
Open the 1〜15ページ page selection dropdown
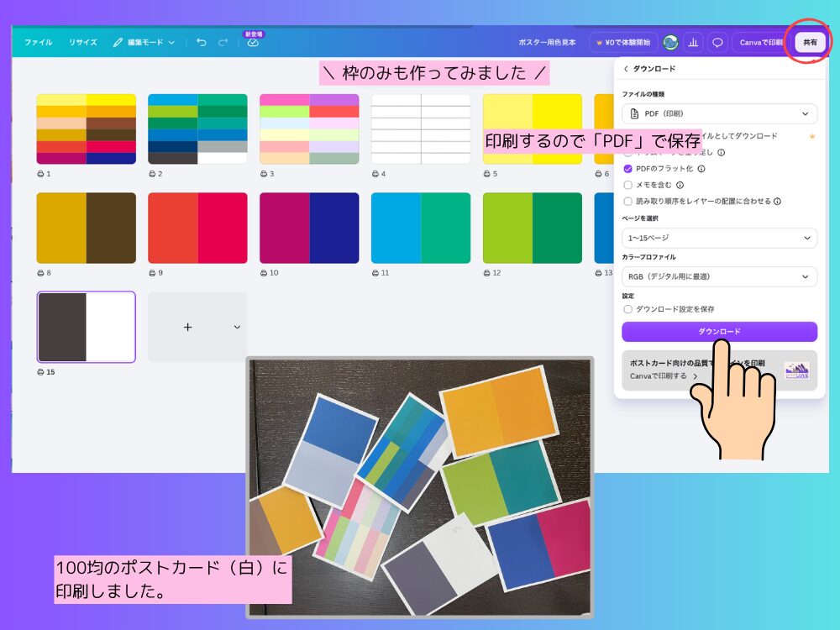tap(720, 238)
